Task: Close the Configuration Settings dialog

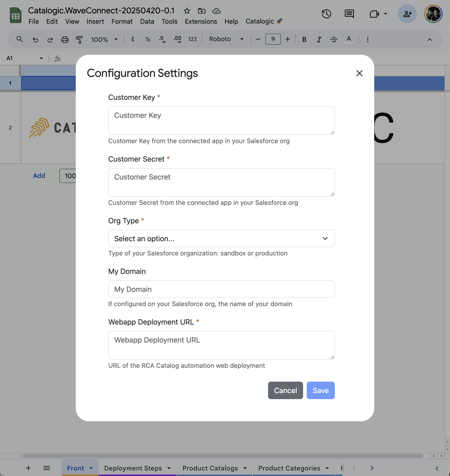Action: point(359,73)
